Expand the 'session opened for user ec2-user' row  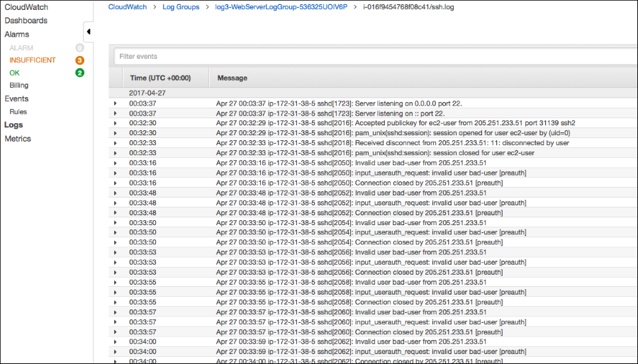tap(115, 133)
